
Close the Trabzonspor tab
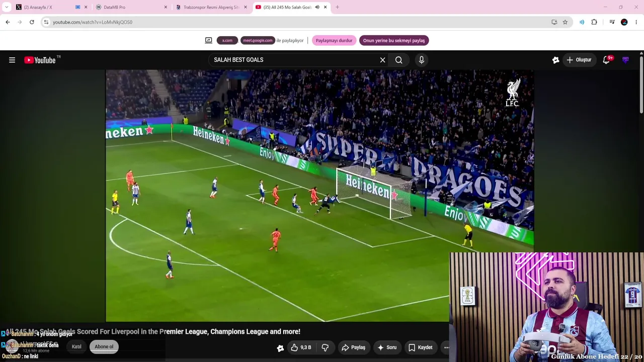(x=246, y=7)
